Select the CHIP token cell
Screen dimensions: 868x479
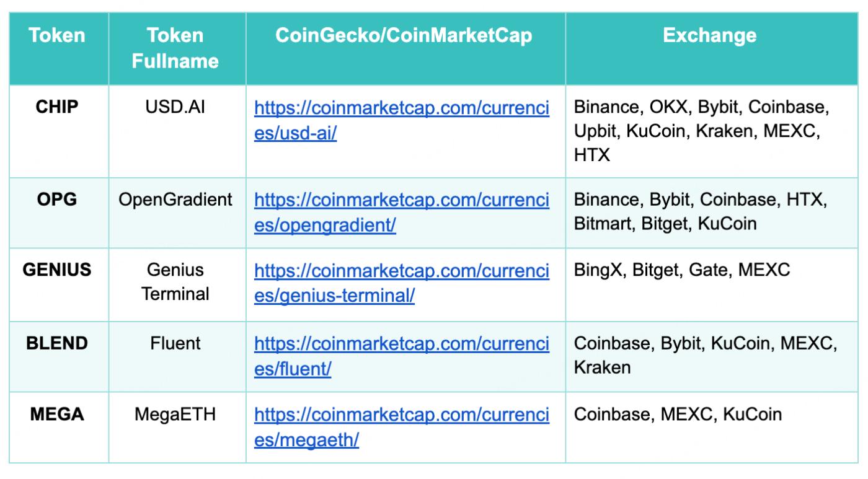[x=57, y=107]
